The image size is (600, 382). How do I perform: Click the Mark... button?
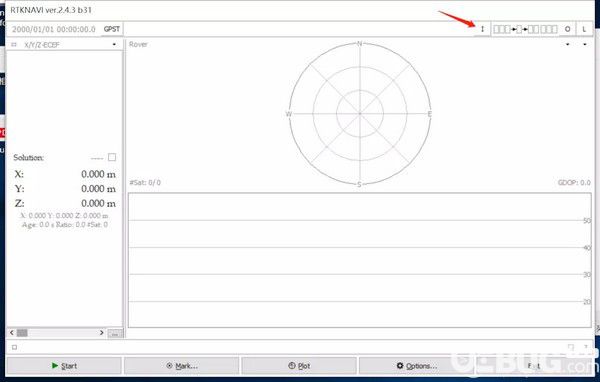point(181,366)
